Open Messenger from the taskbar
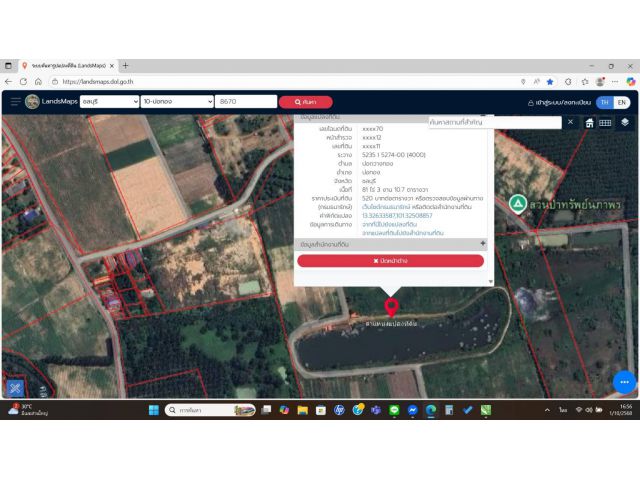640x480 pixels. pos(412,410)
